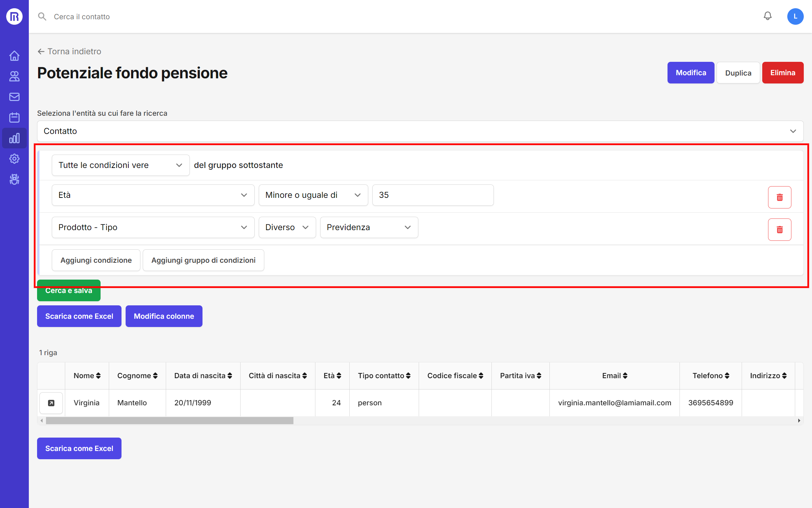Expand the Contatto entity dropdown

(420, 131)
